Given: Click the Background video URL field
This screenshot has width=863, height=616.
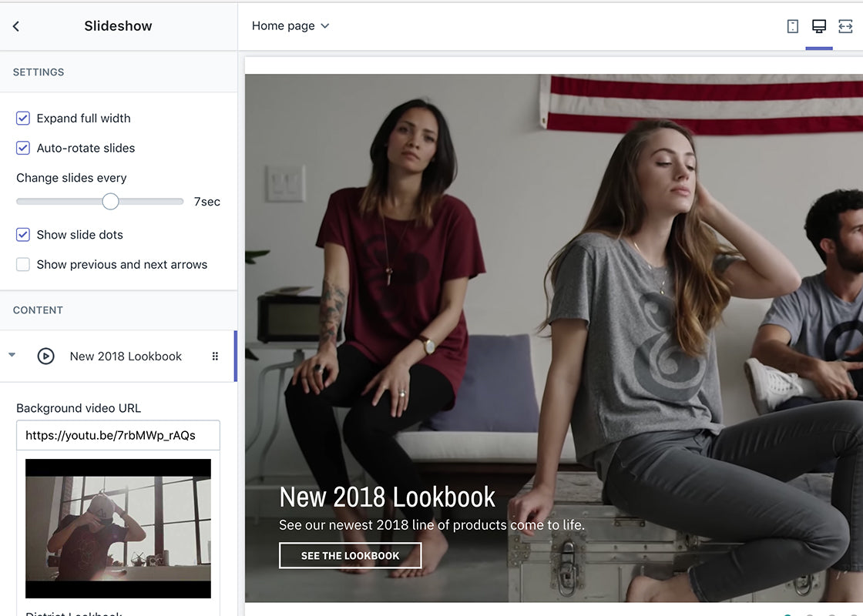Looking at the screenshot, I should coord(119,436).
